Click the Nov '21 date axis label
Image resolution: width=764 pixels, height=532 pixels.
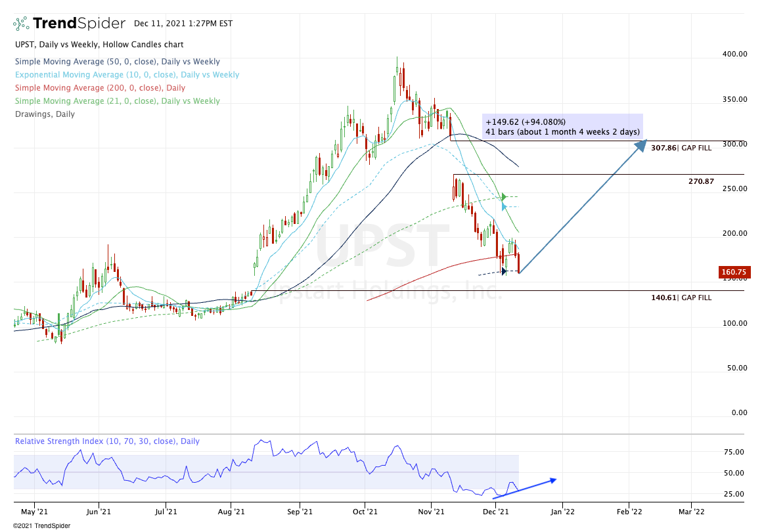point(431,512)
